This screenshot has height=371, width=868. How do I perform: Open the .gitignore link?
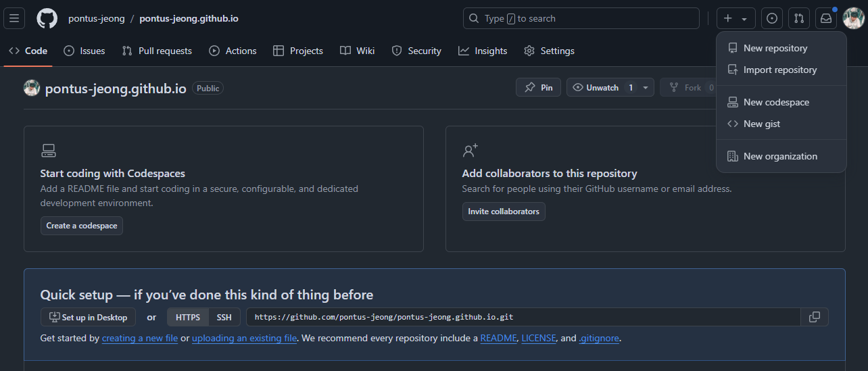(599, 338)
